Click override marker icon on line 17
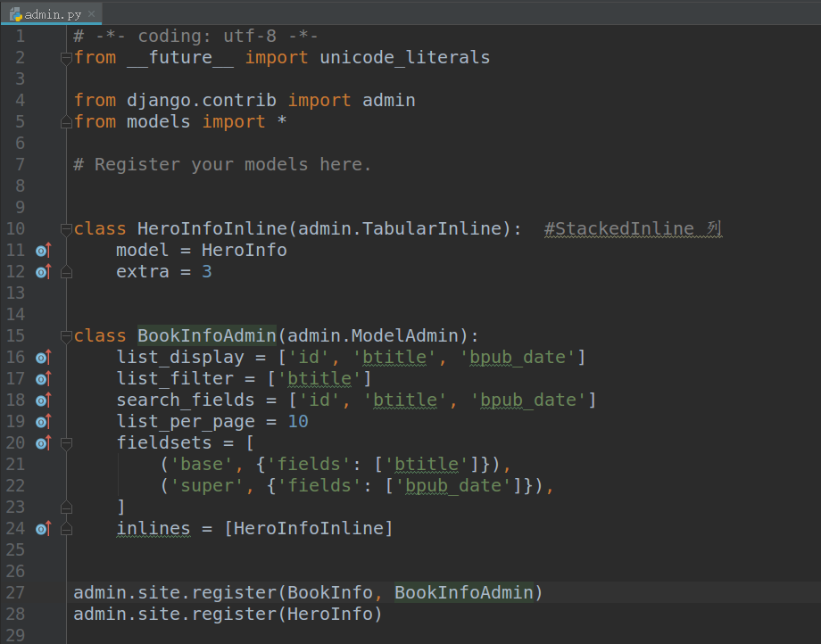 pos(44,379)
